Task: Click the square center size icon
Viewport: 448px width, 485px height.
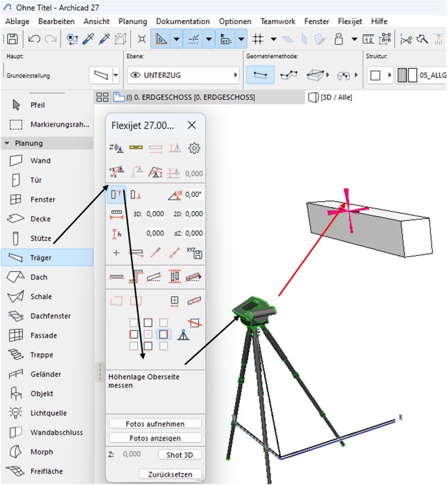Action: pos(175,301)
